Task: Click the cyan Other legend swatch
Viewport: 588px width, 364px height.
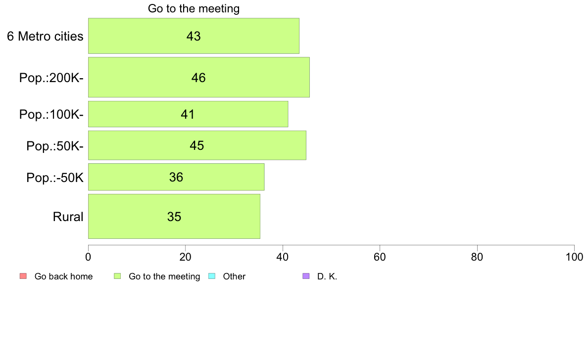Action: point(212,276)
